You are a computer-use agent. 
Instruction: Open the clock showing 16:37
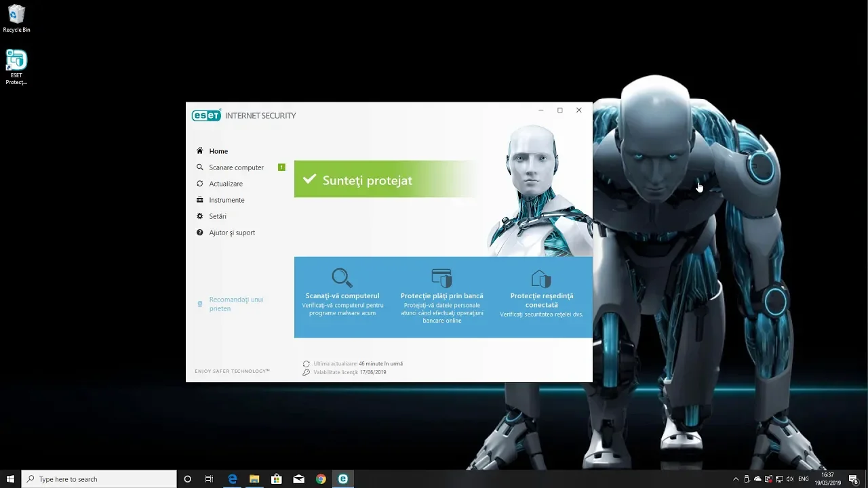point(827,479)
